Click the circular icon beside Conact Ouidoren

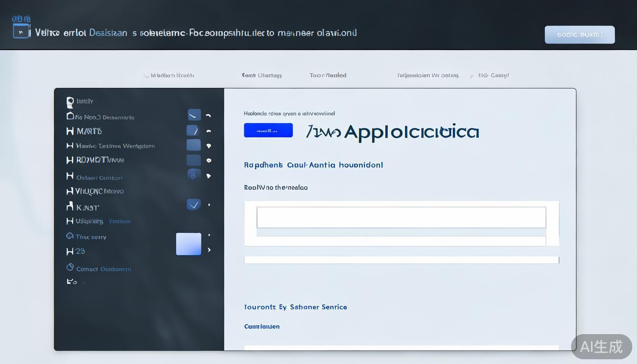[70, 268]
